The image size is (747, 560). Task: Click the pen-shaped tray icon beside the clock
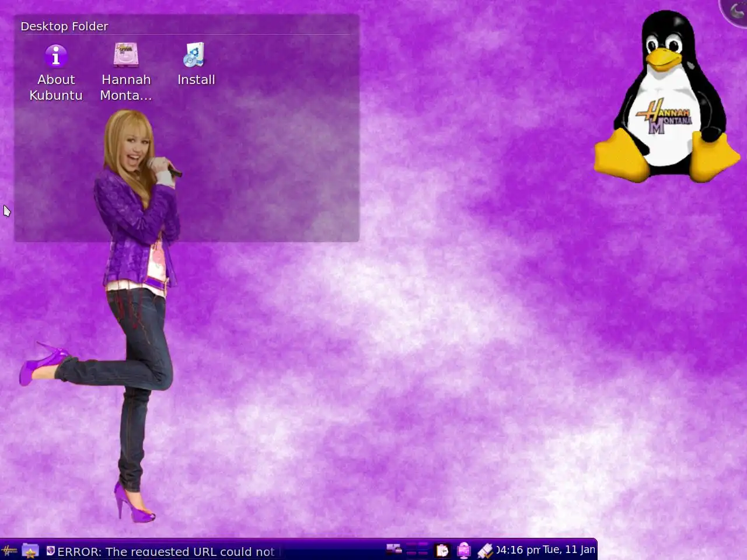tap(485, 550)
